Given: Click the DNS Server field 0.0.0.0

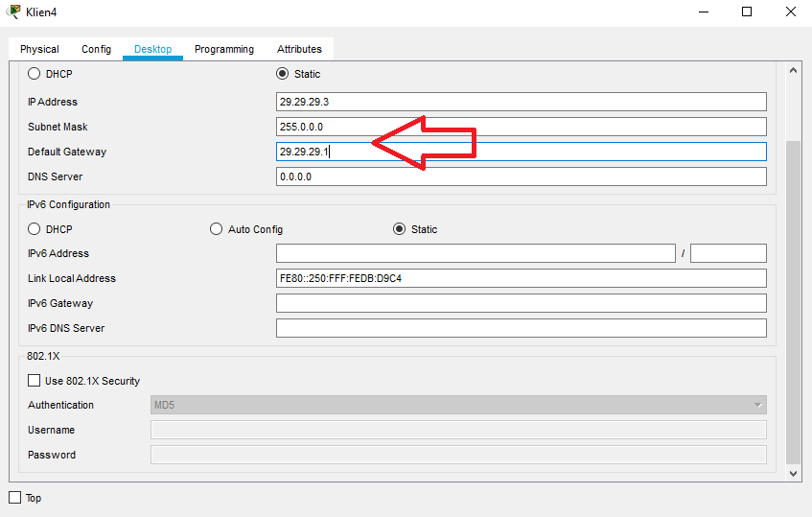Looking at the screenshot, I should (521, 176).
